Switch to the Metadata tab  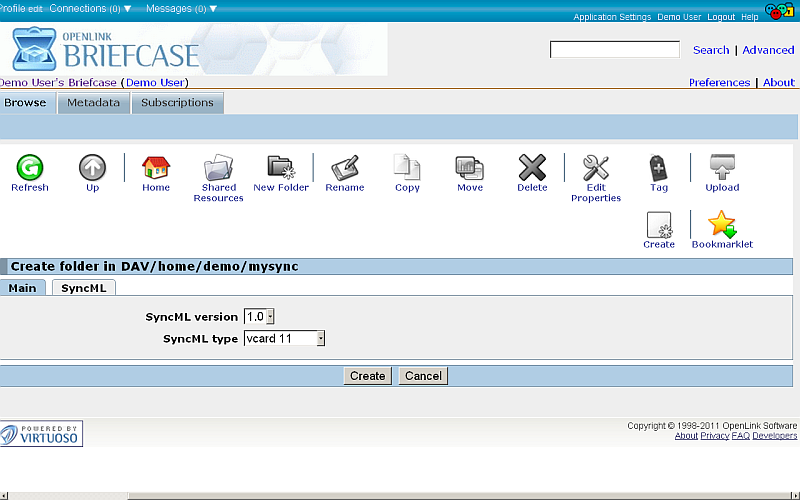[x=94, y=103]
